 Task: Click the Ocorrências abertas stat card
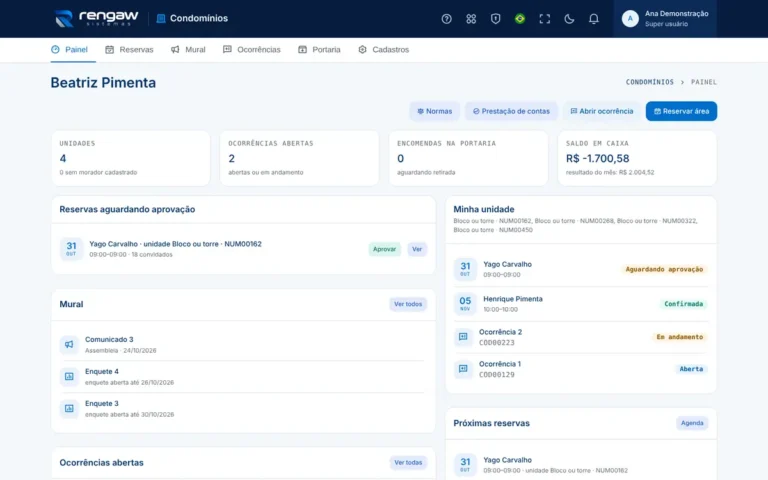point(299,158)
